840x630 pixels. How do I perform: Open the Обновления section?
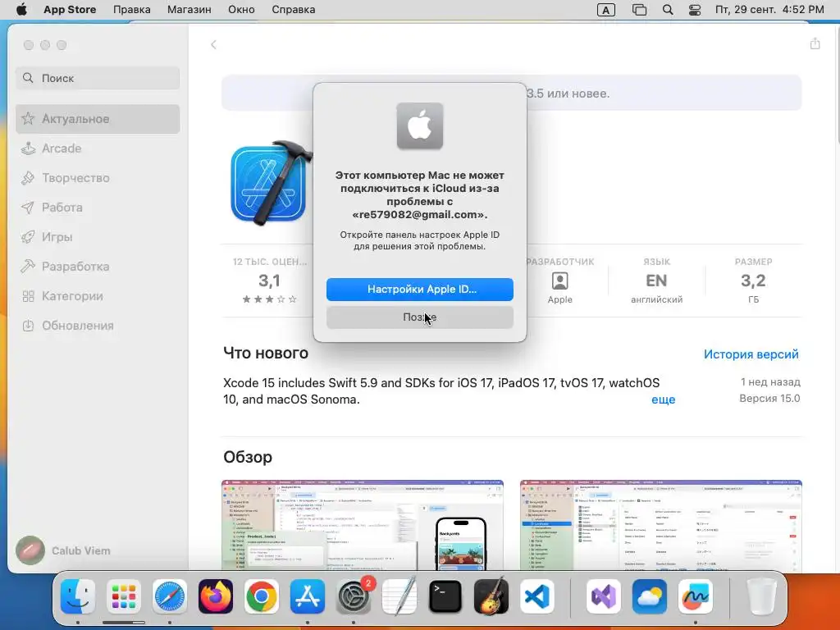pos(98,325)
